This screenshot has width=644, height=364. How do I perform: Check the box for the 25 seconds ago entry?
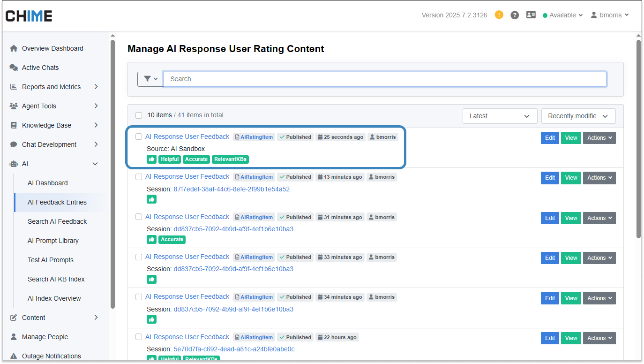(139, 136)
